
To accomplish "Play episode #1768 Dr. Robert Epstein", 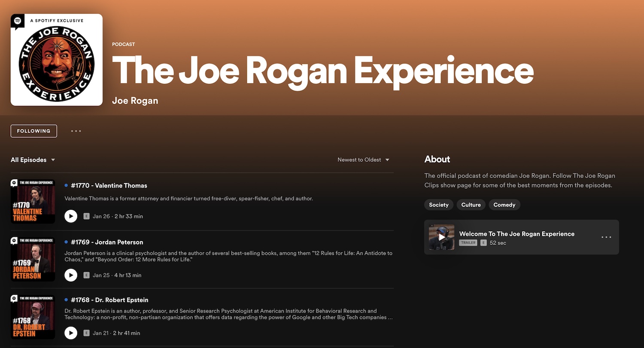I will coord(71,333).
